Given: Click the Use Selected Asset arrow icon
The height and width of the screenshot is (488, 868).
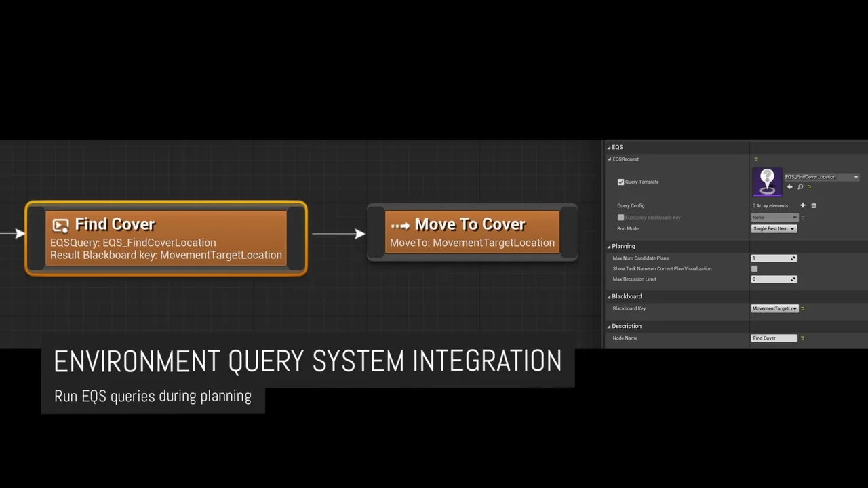Looking at the screenshot, I should pyautogui.click(x=789, y=187).
